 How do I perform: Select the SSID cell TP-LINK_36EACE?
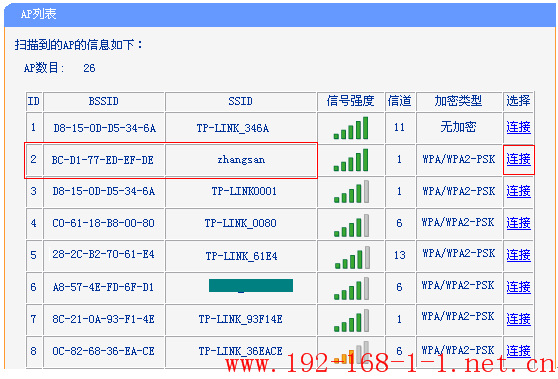pyautogui.click(x=241, y=351)
